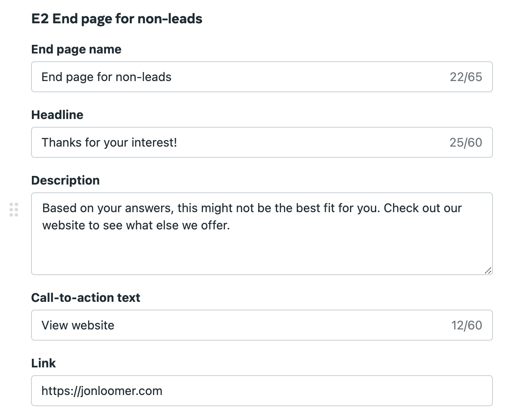
Task: Click into the Headline text field
Action: click(x=262, y=142)
